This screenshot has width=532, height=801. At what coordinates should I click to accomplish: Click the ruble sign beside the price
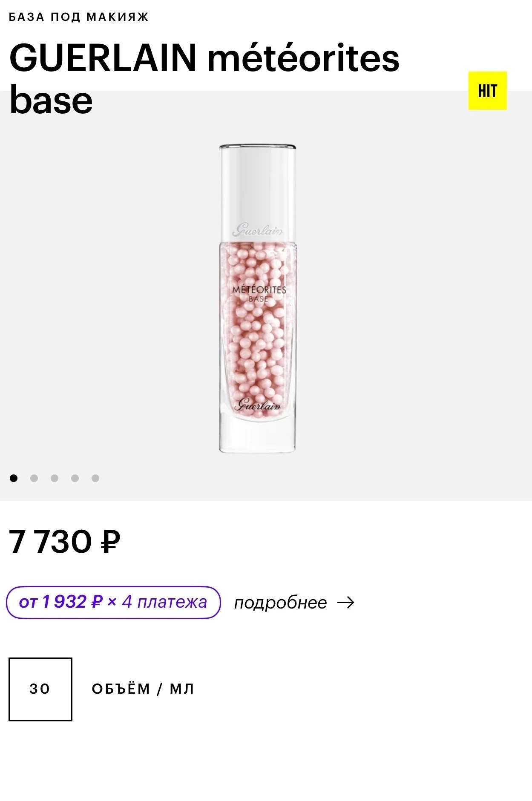(x=110, y=542)
